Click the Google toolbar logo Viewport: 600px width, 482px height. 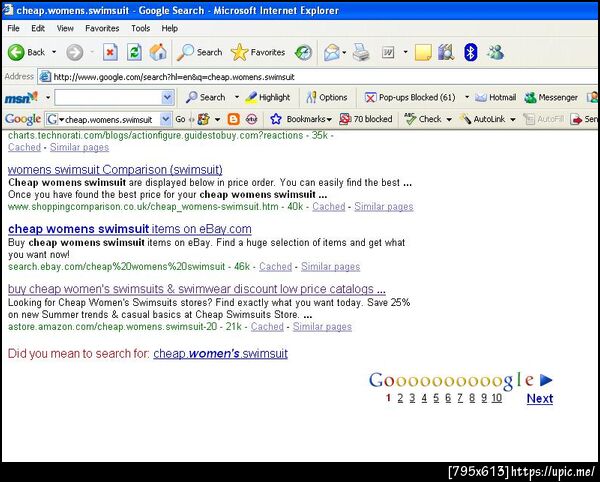click(23, 119)
